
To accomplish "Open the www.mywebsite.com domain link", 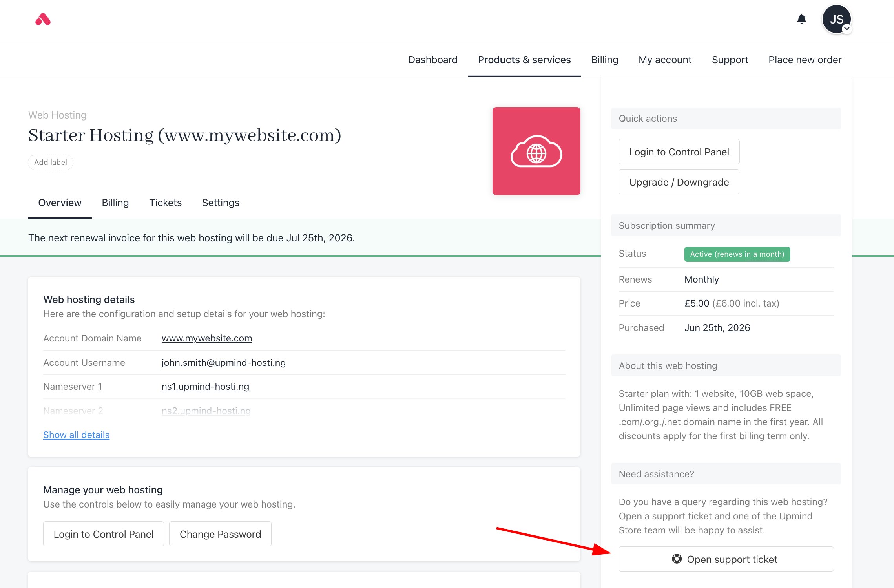I will point(207,338).
